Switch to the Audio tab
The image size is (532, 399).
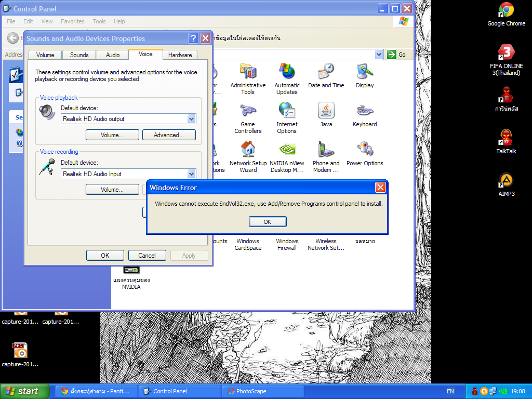[113, 55]
